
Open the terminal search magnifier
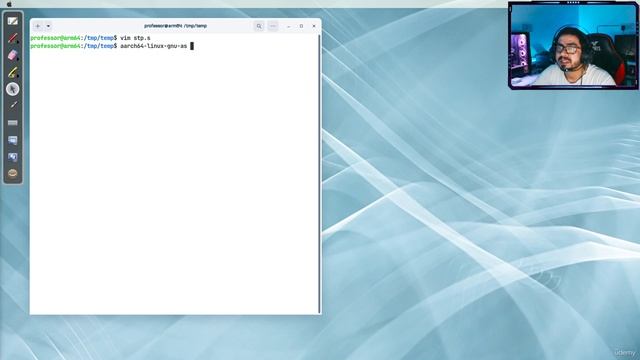pyautogui.click(x=259, y=26)
